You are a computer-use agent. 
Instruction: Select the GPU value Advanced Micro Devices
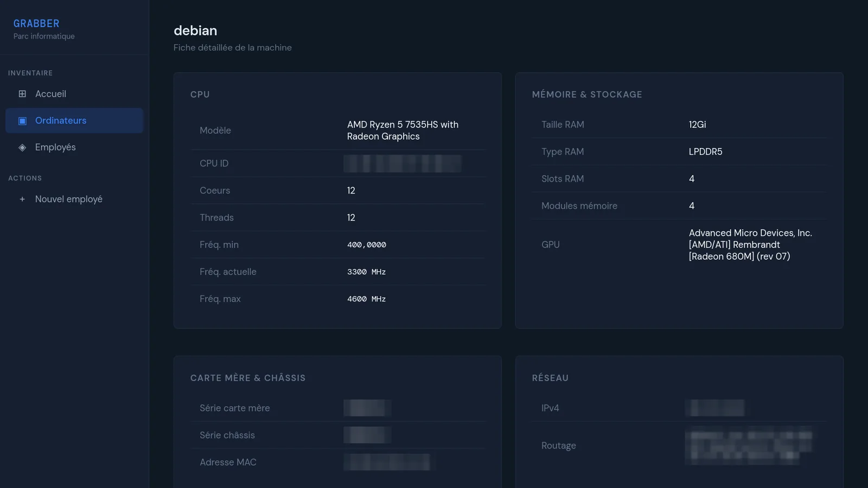coord(750,245)
